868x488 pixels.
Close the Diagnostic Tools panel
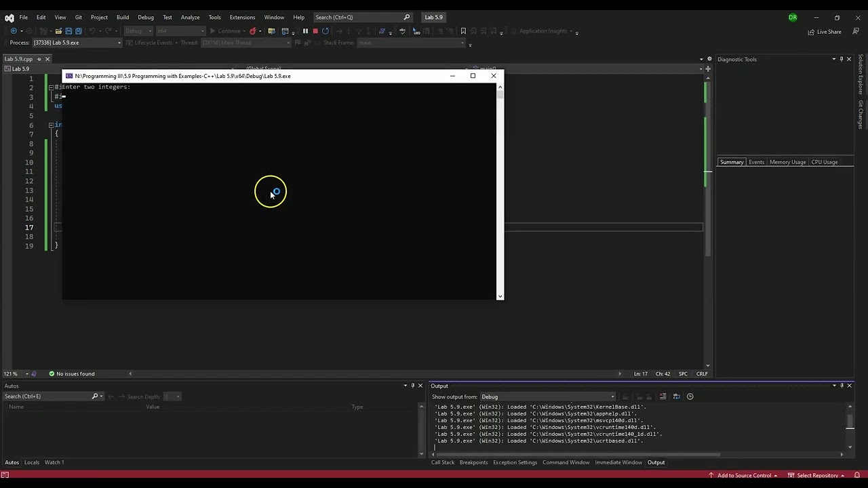tap(849, 59)
